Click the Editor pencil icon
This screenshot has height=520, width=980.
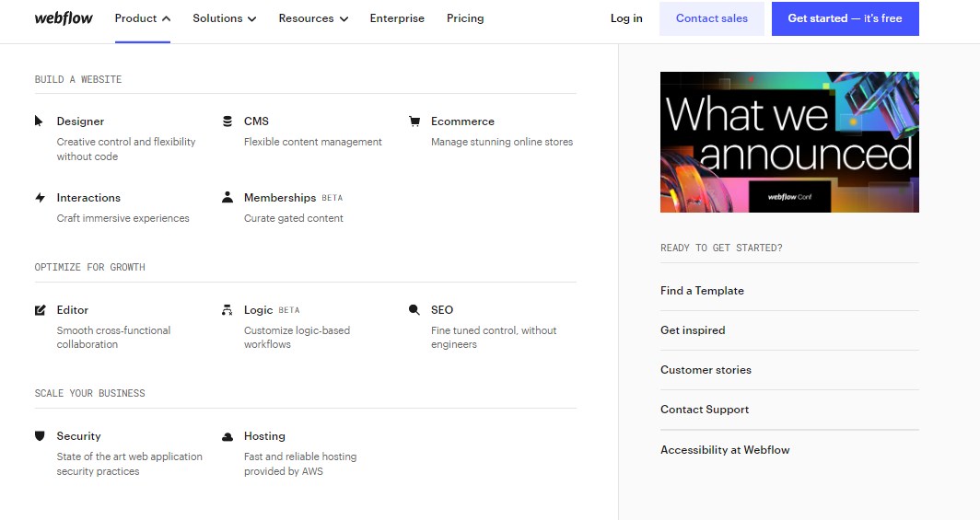coord(40,309)
